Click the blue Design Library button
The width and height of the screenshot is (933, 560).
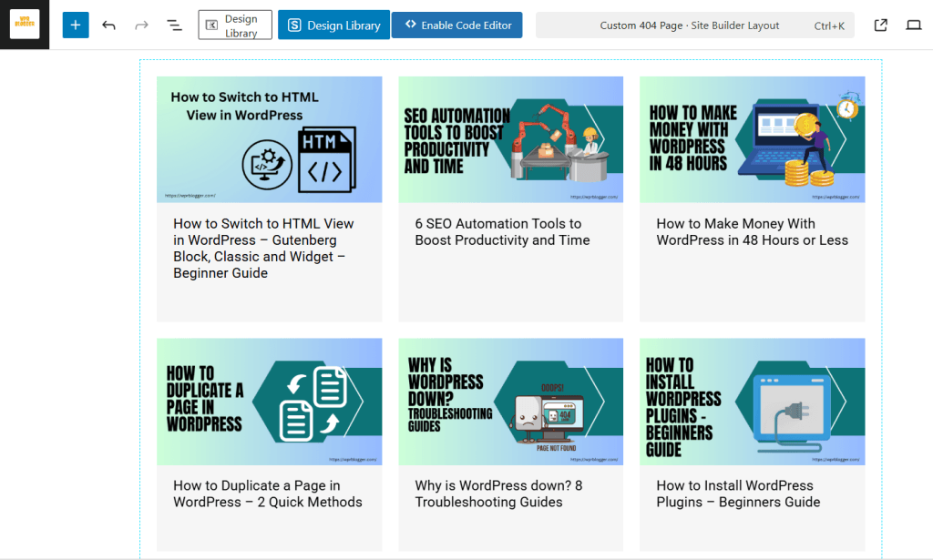(x=333, y=25)
